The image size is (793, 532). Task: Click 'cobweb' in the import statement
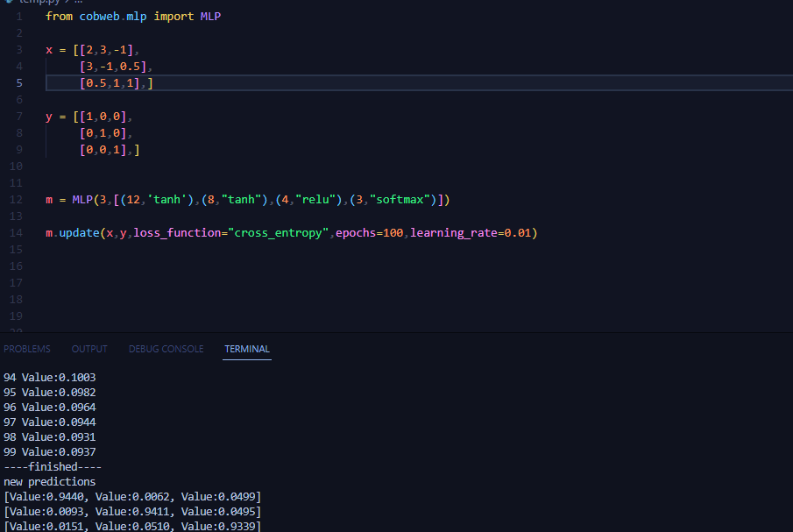pos(100,16)
